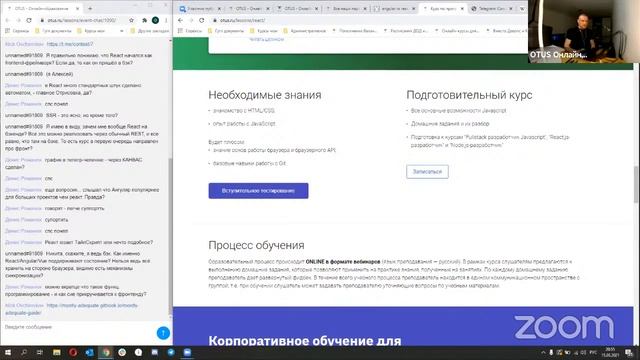Select the 'Необходимые знания' heading text
The height and width of the screenshot is (360, 640).
coord(265,95)
